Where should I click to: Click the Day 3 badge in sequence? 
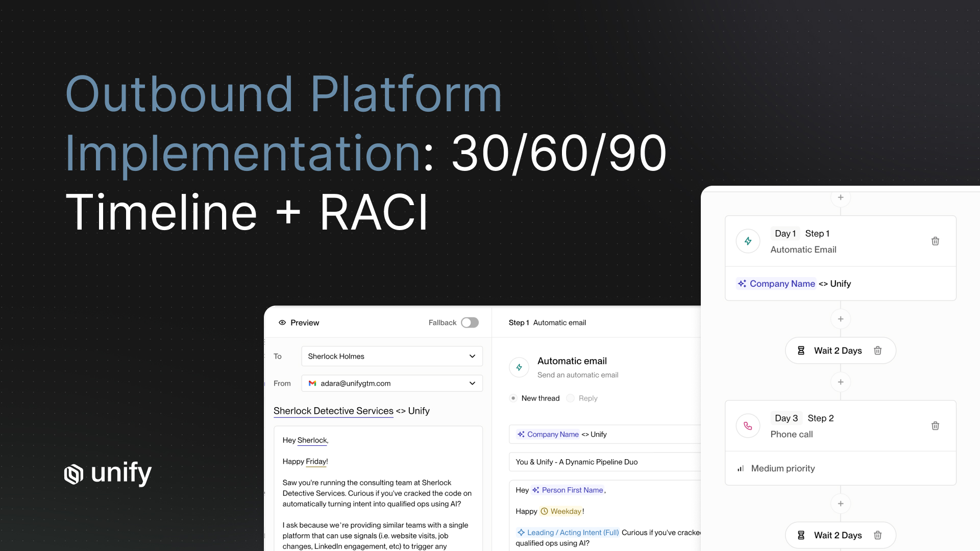[x=786, y=418]
